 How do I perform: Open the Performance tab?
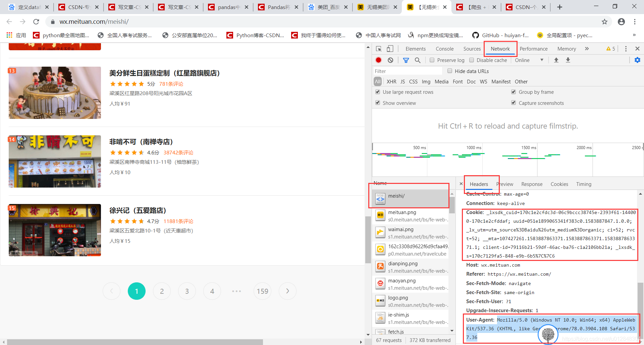point(534,49)
